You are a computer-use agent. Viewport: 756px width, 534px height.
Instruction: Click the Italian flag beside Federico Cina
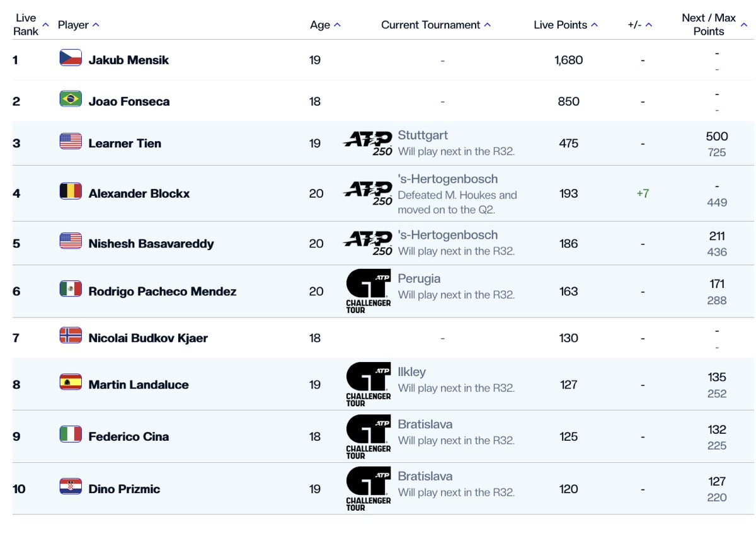pyautogui.click(x=71, y=434)
